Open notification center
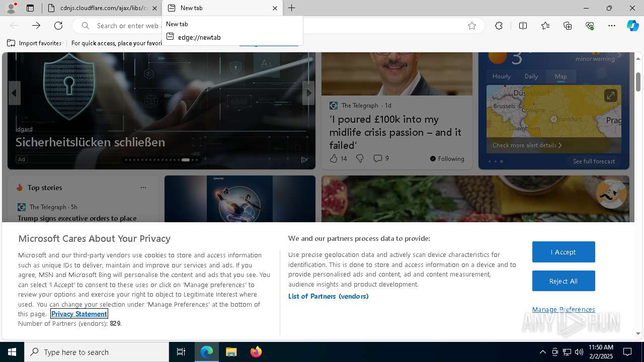The image size is (644, 362). tap(627, 352)
